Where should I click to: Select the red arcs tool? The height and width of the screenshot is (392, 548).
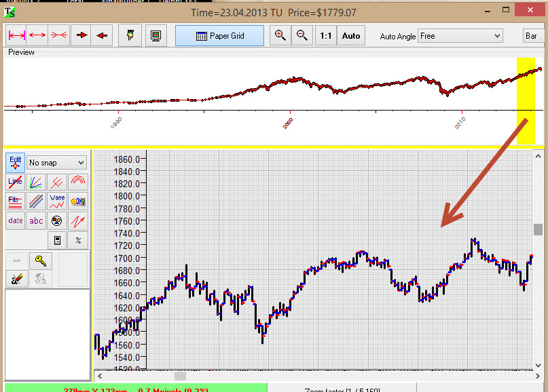(x=78, y=182)
